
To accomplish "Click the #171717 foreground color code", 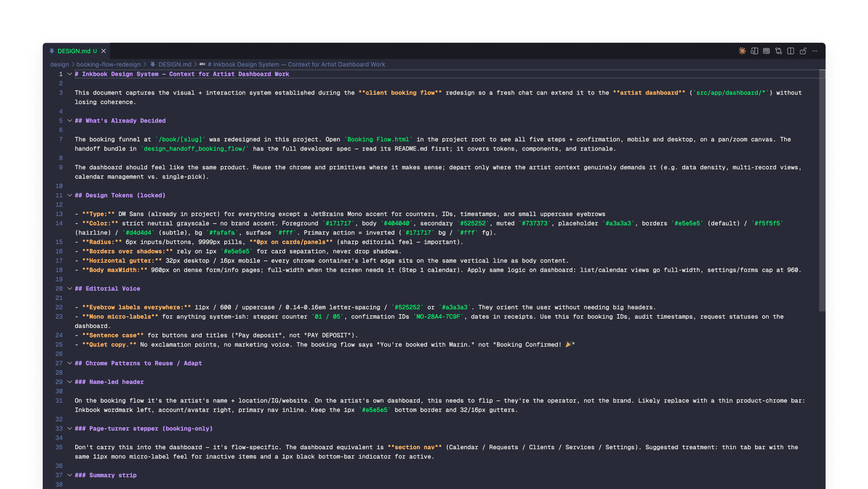I will [338, 223].
